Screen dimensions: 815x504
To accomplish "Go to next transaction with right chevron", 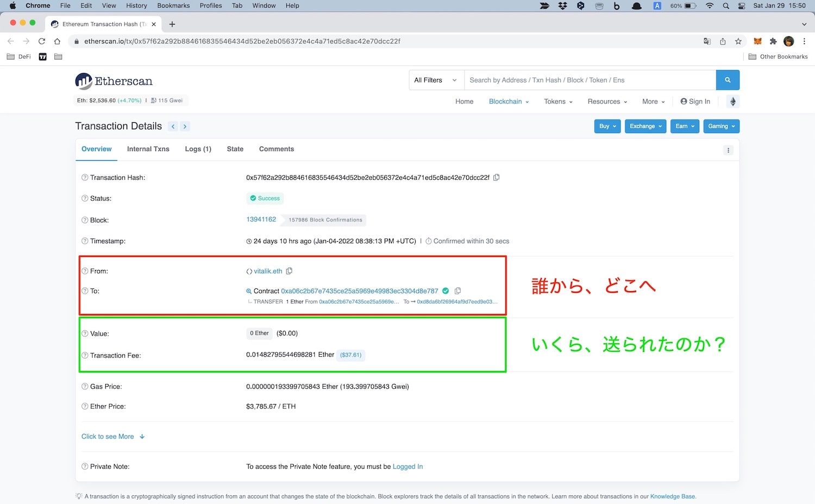I will tap(185, 127).
